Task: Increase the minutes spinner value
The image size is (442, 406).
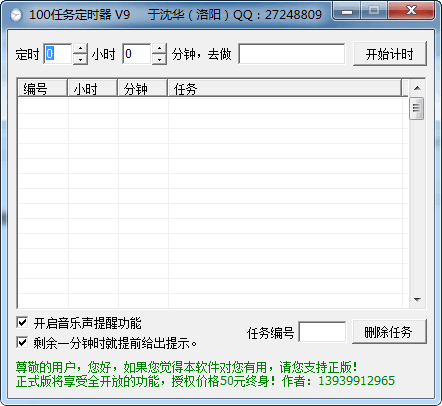Action: [x=159, y=48]
